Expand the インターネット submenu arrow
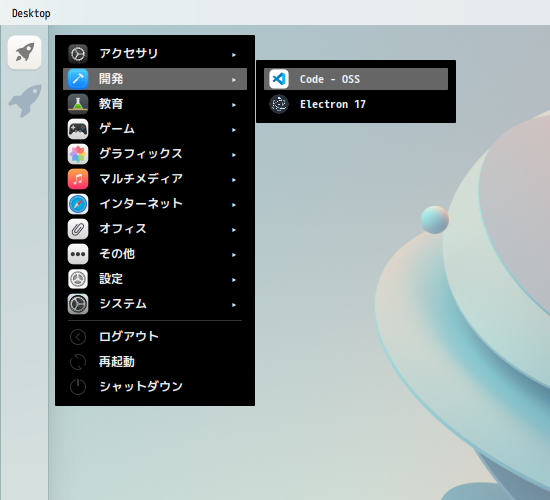This screenshot has width=550, height=500. (x=234, y=205)
